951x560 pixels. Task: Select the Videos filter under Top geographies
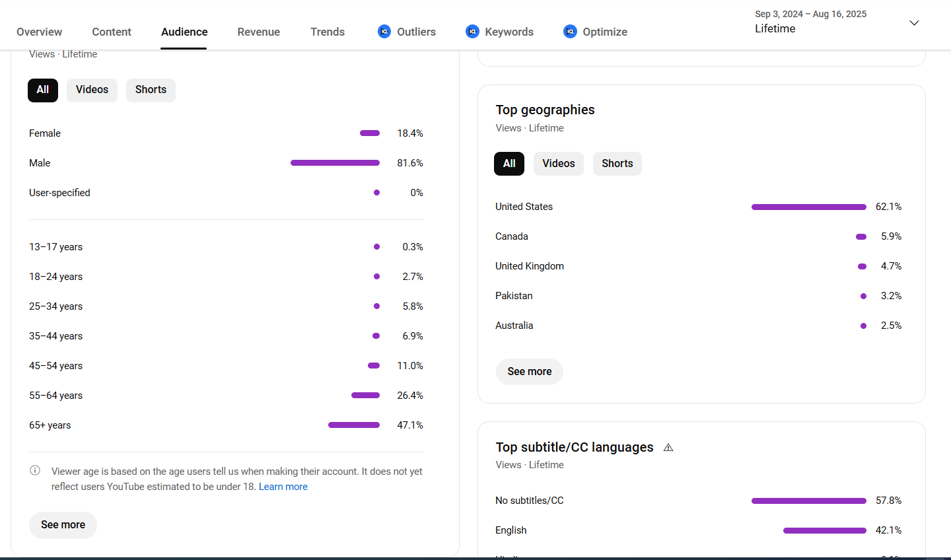[558, 164]
